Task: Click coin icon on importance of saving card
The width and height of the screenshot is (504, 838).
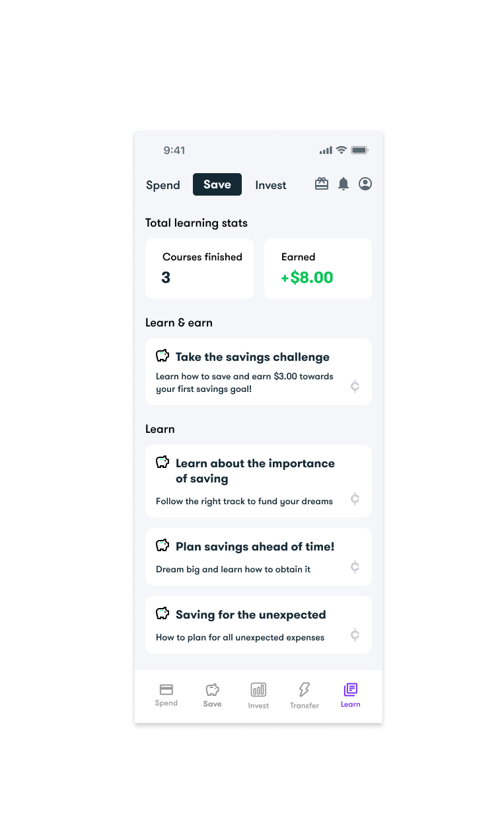Action: coord(355,498)
